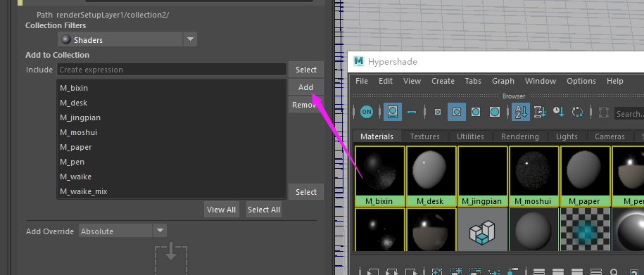Select small swatch size icon
644x275 pixels.
438,112
